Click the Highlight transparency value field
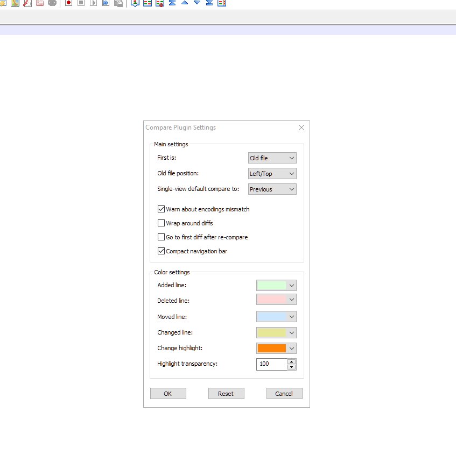456x476 pixels. 271,364
